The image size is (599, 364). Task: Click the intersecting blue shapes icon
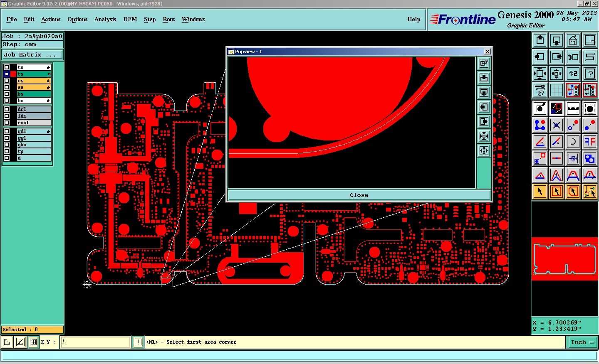[590, 158]
